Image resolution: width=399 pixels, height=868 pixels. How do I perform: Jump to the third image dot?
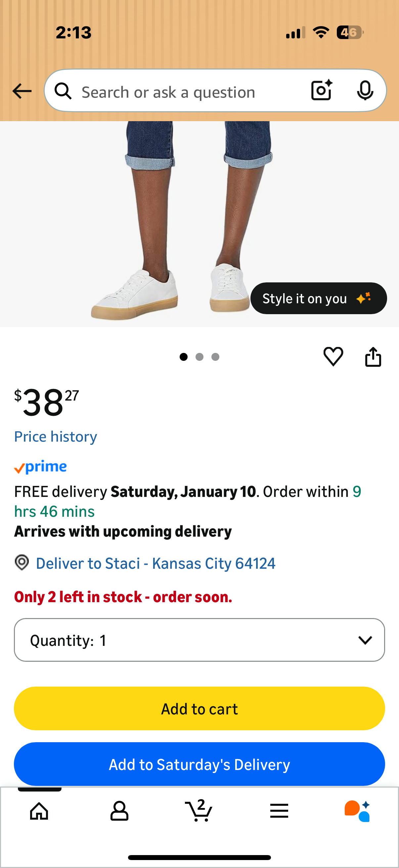point(215,357)
